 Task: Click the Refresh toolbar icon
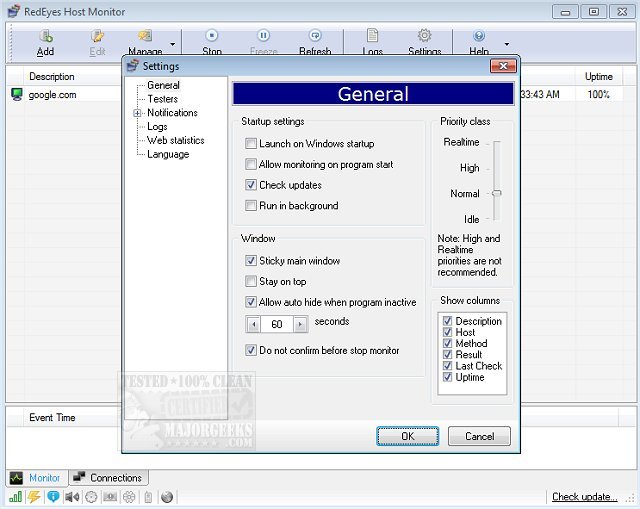[x=315, y=36]
